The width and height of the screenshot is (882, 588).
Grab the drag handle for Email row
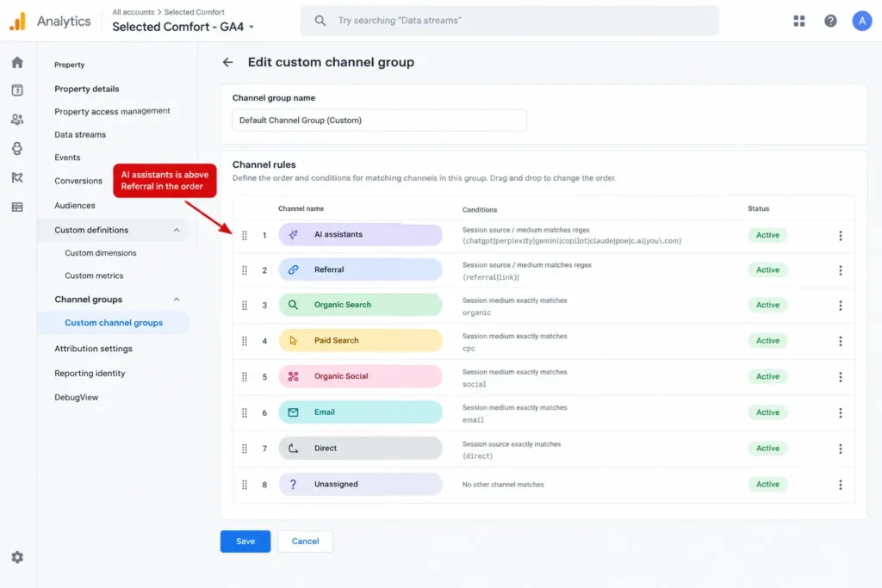244,412
